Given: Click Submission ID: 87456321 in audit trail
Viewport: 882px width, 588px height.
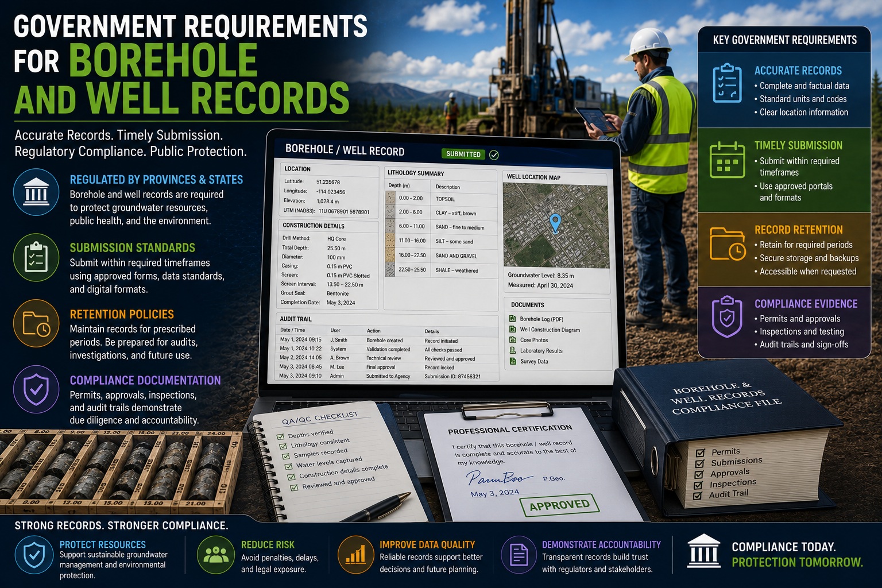Looking at the screenshot, I should pyautogui.click(x=452, y=377).
